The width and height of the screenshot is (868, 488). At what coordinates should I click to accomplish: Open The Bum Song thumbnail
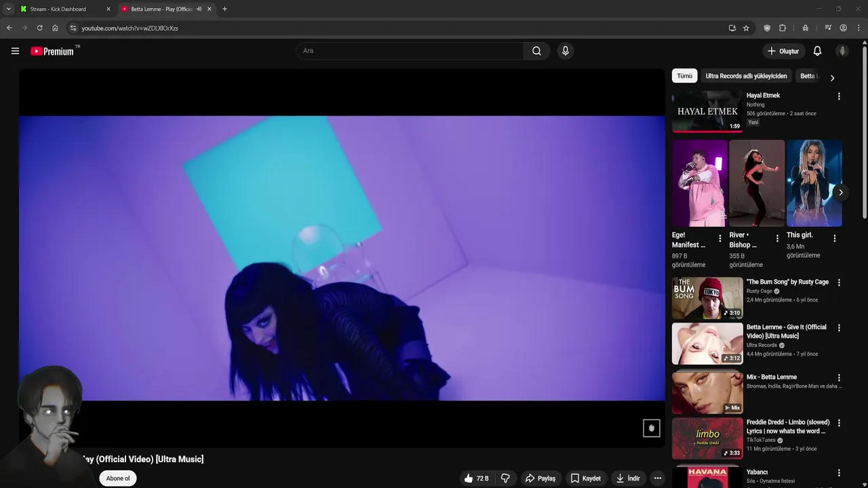(x=707, y=298)
